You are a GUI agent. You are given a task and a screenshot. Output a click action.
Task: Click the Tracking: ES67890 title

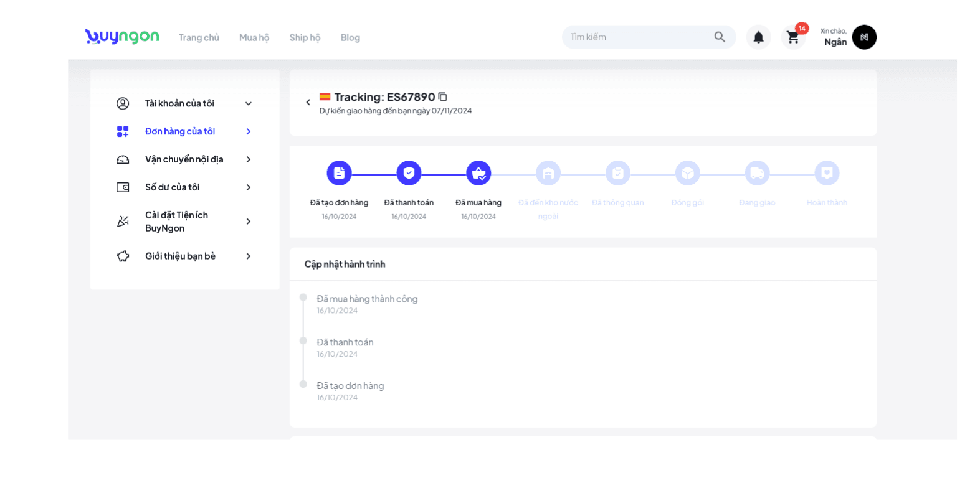pyautogui.click(x=384, y=96)
